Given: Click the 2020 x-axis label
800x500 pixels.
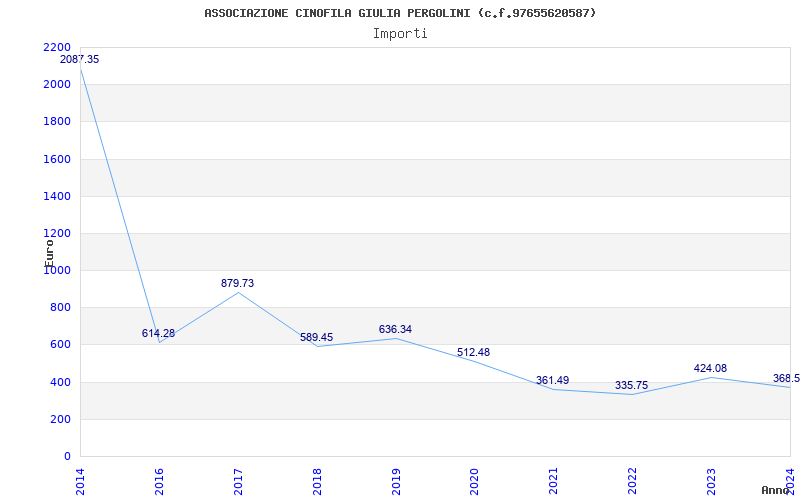Looking at the screenshot, I should pos(474,482).
